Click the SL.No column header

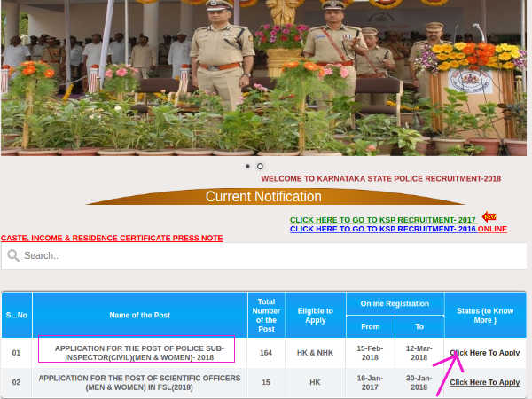pyautogui.click(x=17, y=315)
